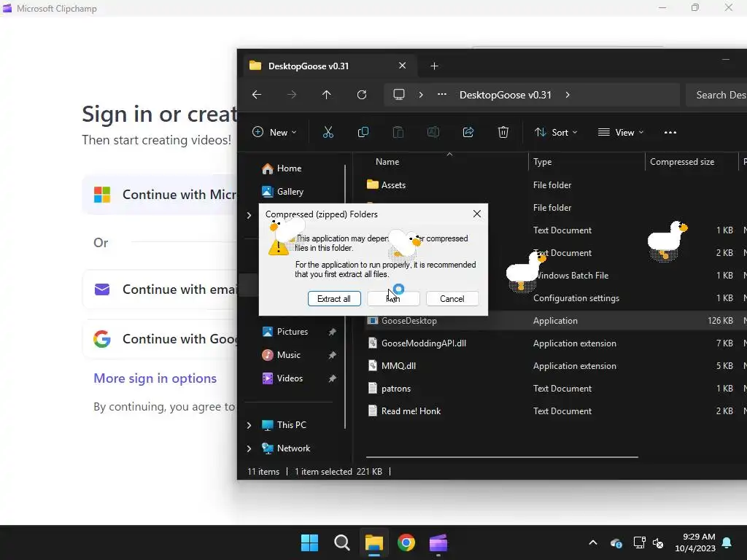Click the Extract all button
The height and width of the screenshot is (560, 747).
tap(334, 298)
